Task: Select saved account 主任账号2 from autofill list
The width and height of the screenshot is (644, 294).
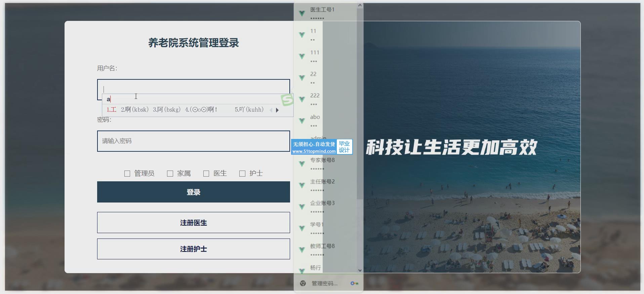Action: pos(322,185)
